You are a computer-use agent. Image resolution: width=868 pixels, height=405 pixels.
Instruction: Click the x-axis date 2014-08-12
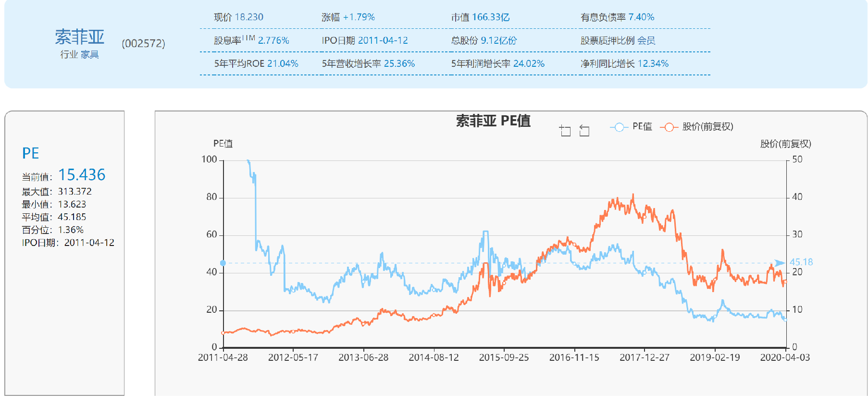click(x=434, y=357)
